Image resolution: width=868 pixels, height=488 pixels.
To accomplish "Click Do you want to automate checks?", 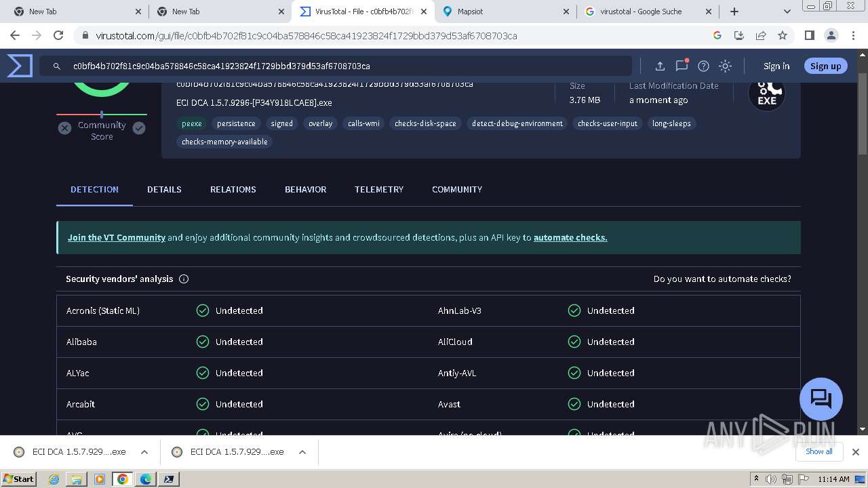I will click(722, 279).
